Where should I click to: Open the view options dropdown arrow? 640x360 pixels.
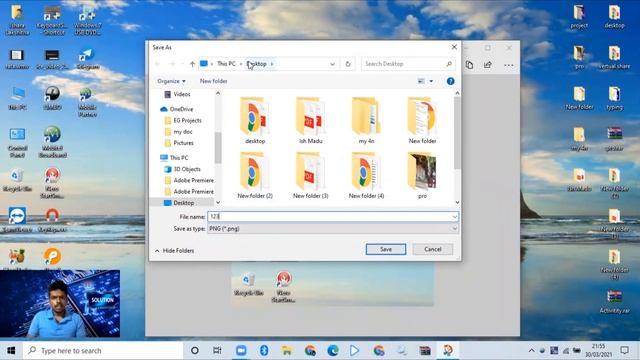[431, 81]
